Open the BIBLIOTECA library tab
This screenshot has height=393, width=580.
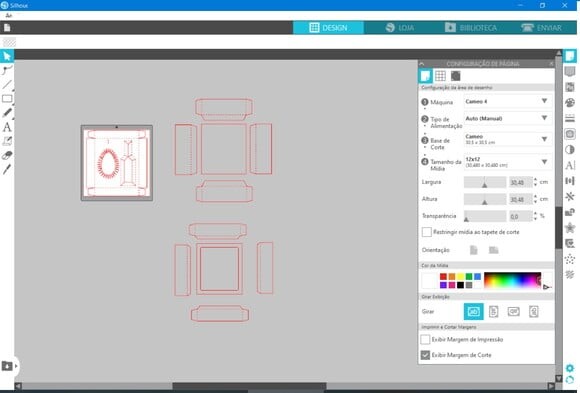click(471, 28)
